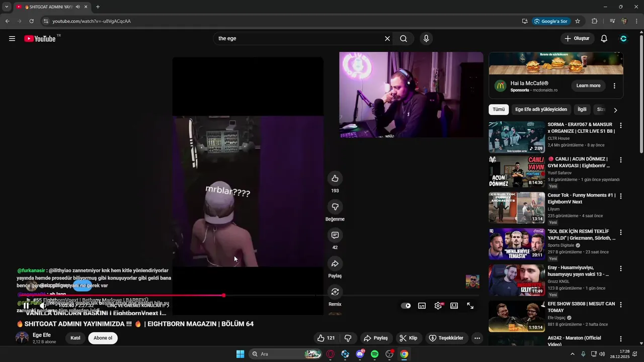Create a clip with Klip button
The width and height of the screenshot is (644, 362).
[408, 338]
